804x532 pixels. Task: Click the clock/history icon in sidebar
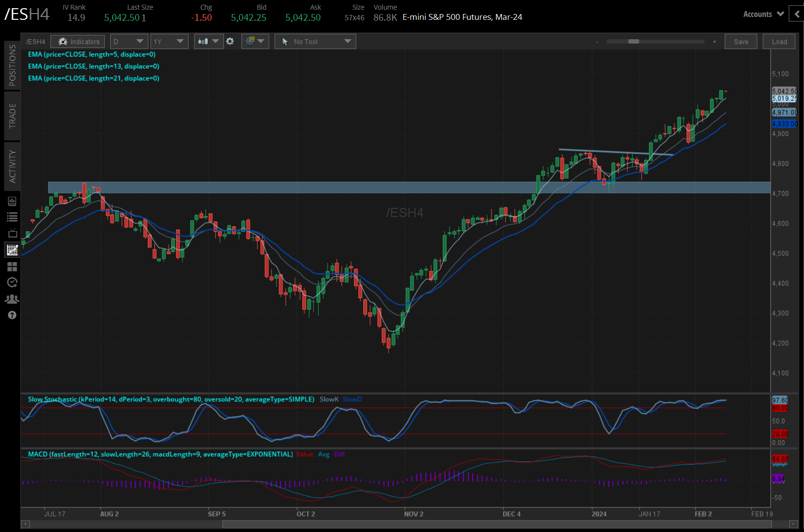13,282
